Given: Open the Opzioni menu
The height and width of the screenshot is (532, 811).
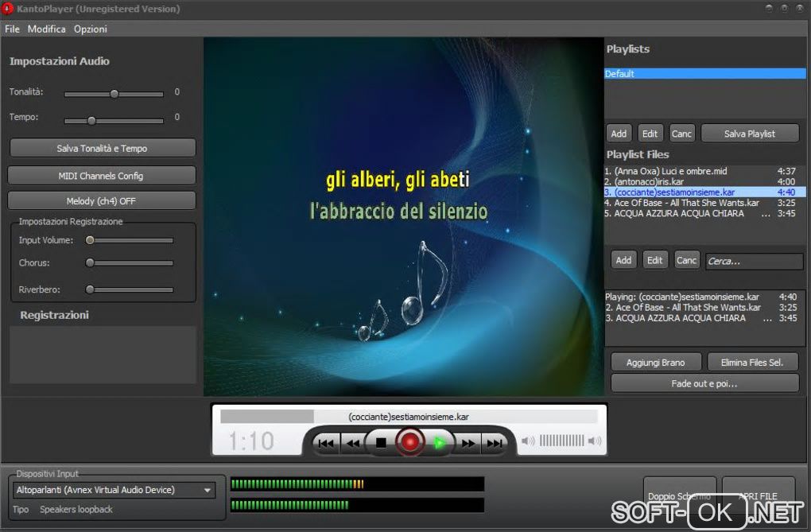Looking at the screenshot, I should click(91, 29).
